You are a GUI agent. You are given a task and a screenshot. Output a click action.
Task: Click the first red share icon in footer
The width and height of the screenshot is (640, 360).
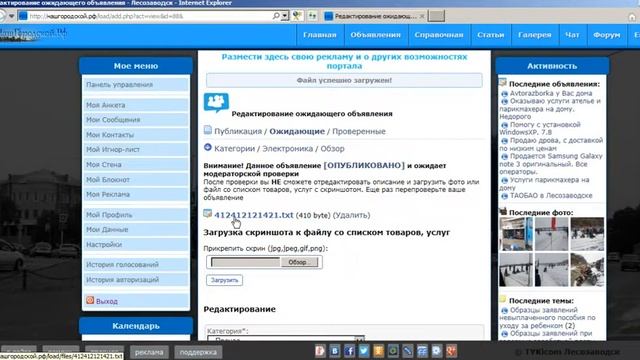click(320, 351)
